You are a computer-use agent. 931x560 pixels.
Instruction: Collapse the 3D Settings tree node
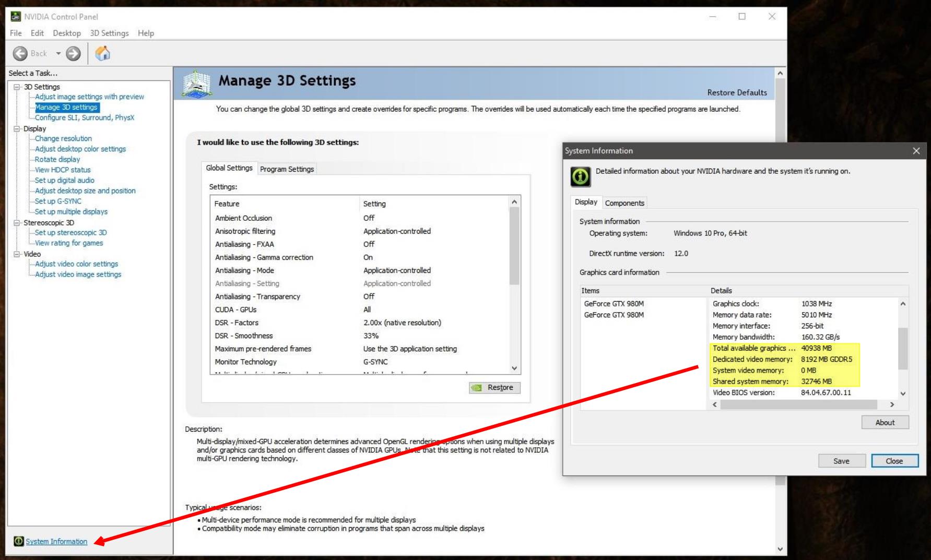click(x=17, y=87)
